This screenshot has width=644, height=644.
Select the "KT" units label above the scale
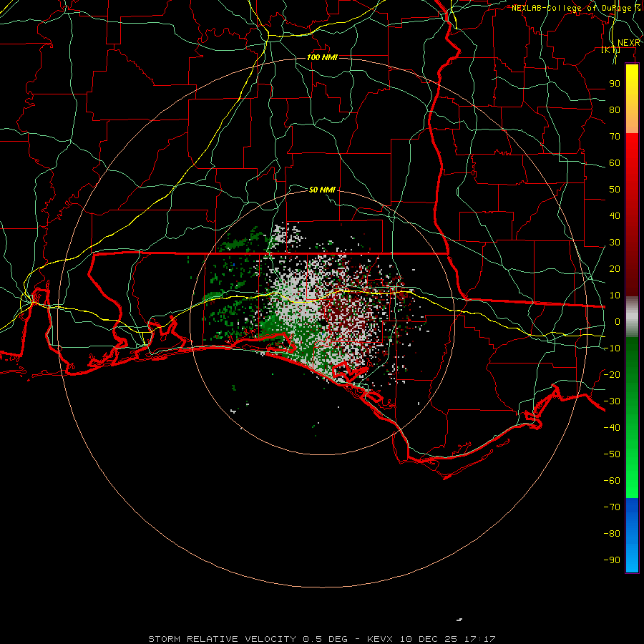(x=611, y=50)
